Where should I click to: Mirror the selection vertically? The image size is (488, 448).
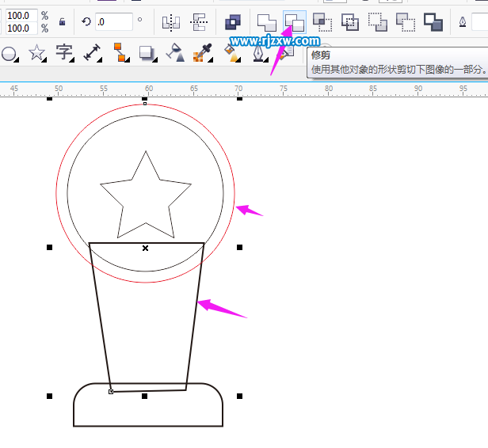(199, 21)
